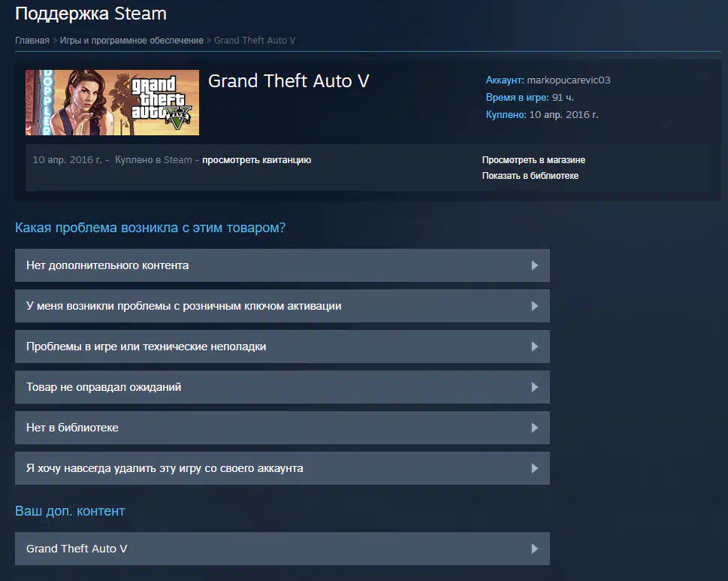Image resolution: width=728 pixels, height=581 pixels.
Task: Click the Grand Theft Auto V title heading
Action: 288,81
